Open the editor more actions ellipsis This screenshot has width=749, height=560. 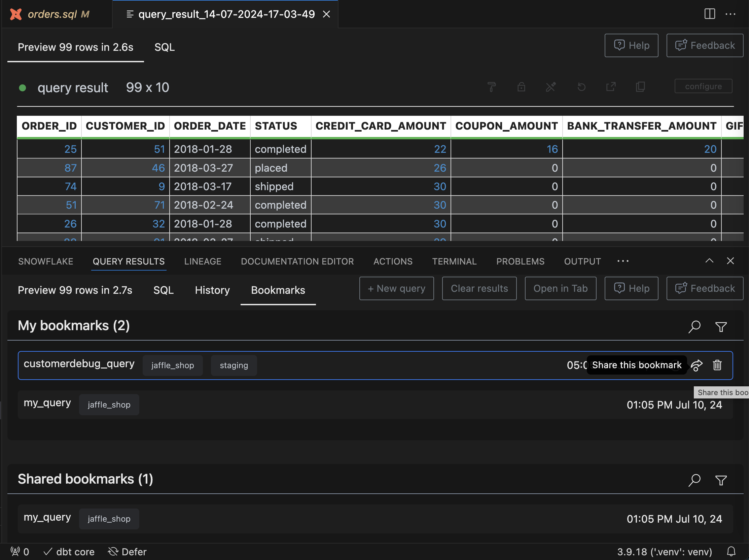point(730,14)
